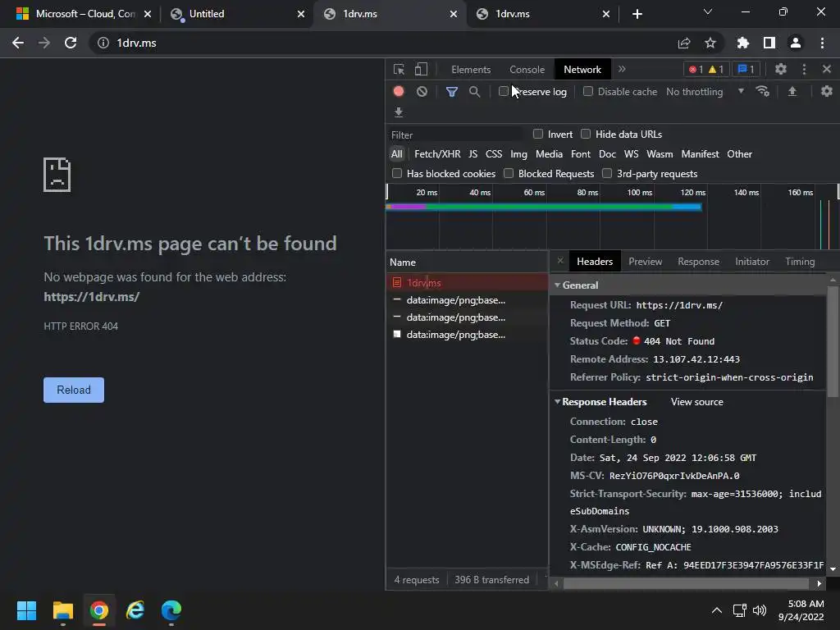840x630 pixels.
Task: Click the address bar URL 1drv.ms
Action: point(137,43)
